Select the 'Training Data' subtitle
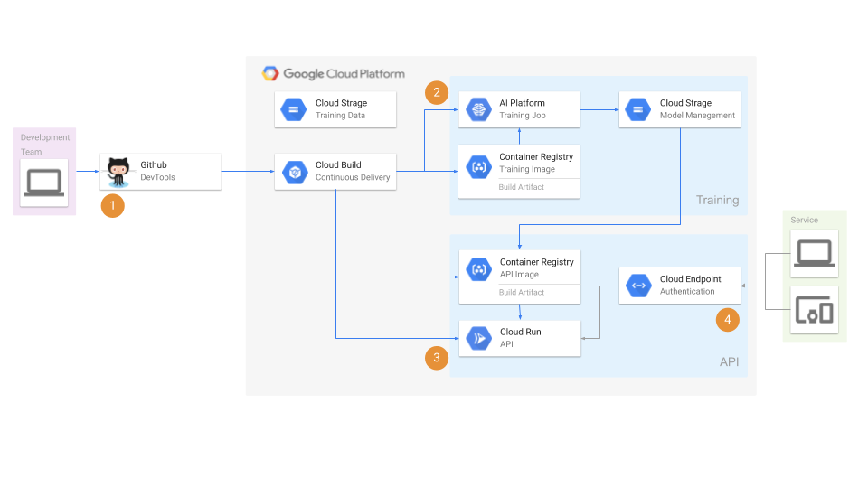Screen dimensions: 868x488 pyautogui.click(x=341, y=116)
